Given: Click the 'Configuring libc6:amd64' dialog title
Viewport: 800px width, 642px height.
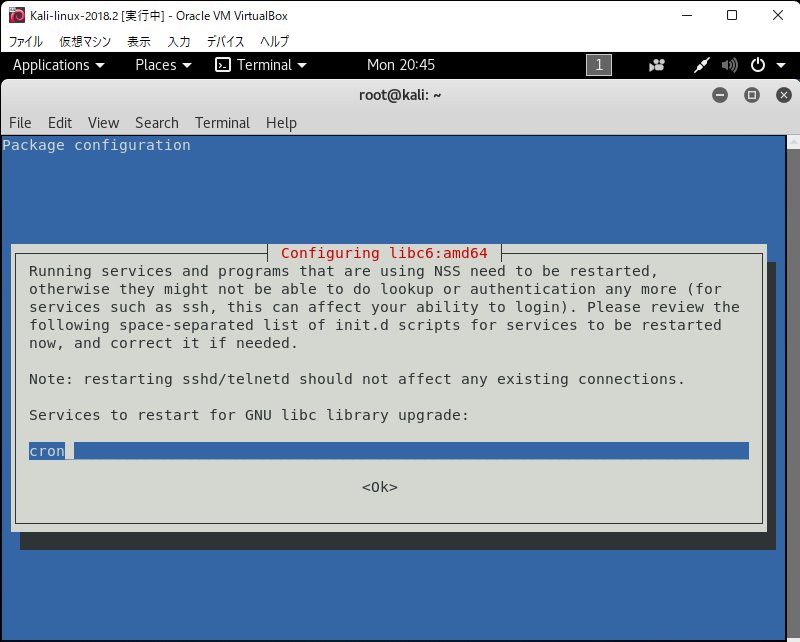Looking at the screenshot, I should pos(384,253).
